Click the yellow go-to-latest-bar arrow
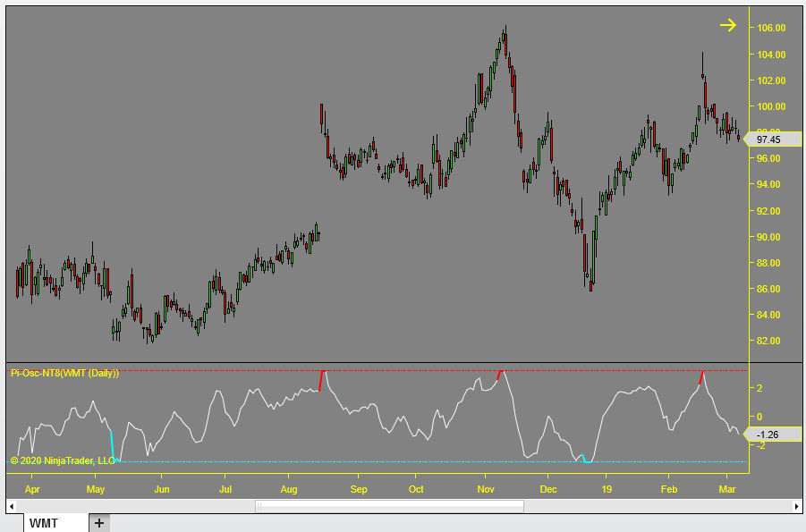 pos(730,25)
